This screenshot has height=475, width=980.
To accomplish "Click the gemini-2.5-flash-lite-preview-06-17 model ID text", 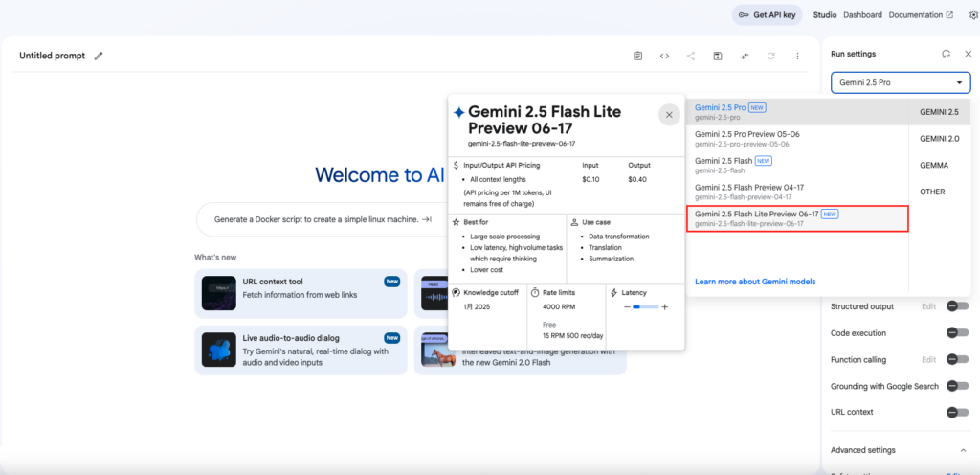I will point(522,143).
